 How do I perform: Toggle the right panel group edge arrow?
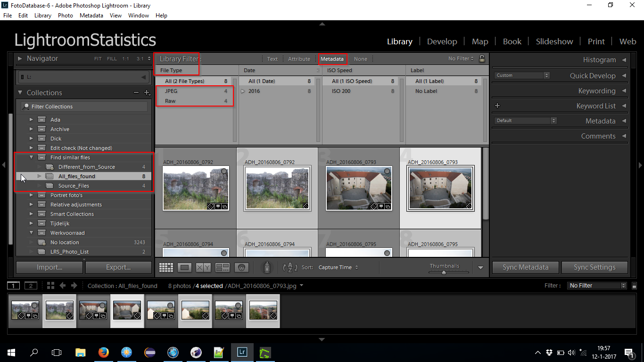coord(640,165)
